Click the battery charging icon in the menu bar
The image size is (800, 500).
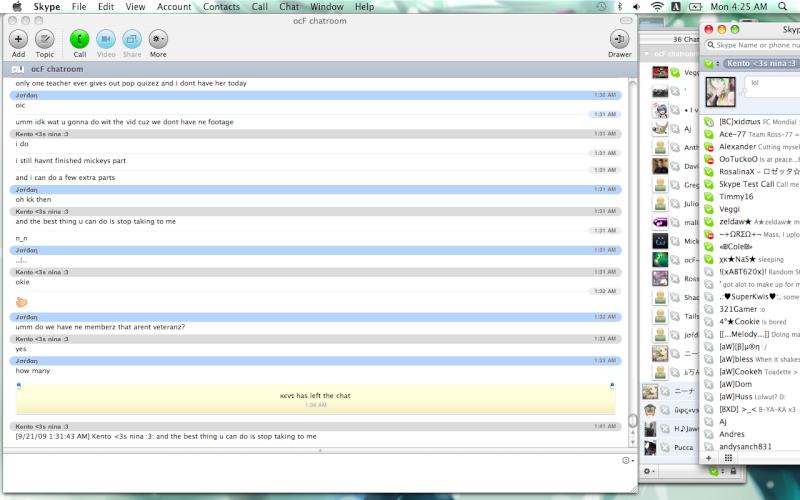[x=695, y=7]
